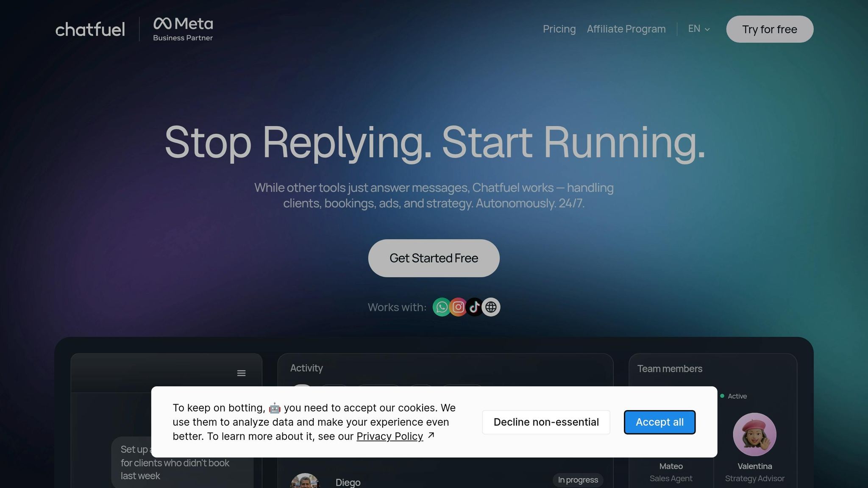Open the hamburger menu in chat panel
This screenshot has width=868, height=488.
tap(241, 373)
